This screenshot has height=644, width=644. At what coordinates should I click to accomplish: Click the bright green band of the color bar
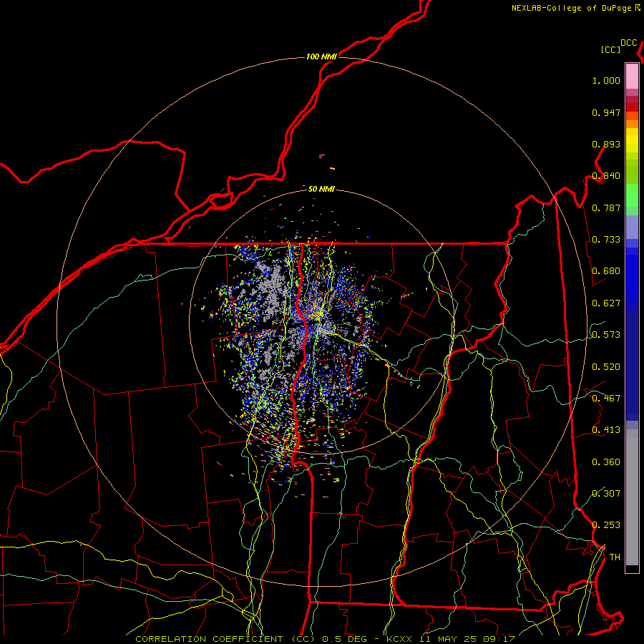click(x=632, y=195)
